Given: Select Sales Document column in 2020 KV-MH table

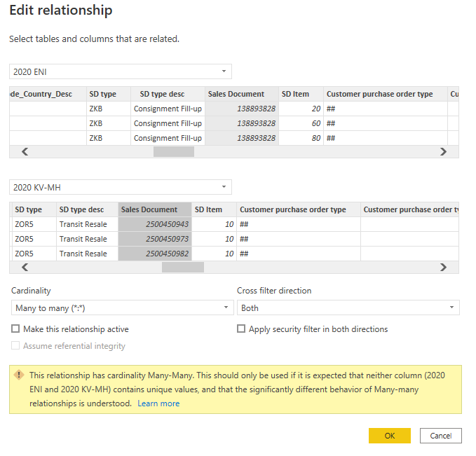Looking at the screenshot, I should [x=155, y=209].
